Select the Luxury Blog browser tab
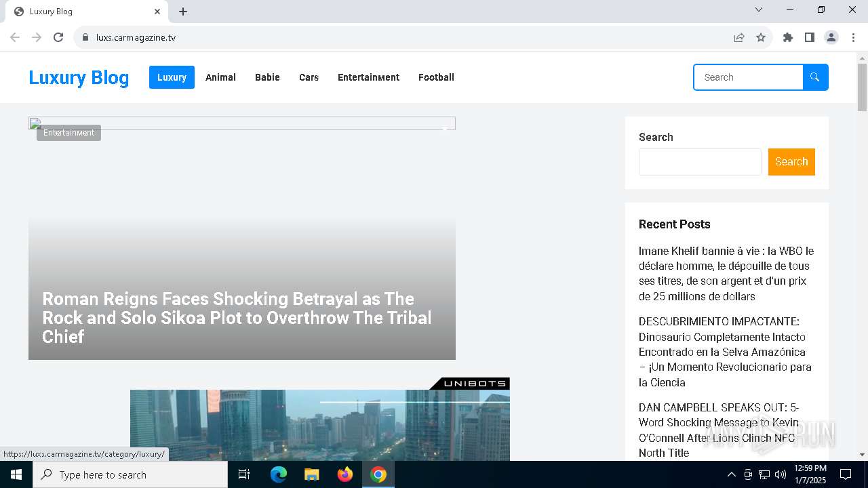The height and width of the screenshot is (488, 868). (x=86, y=12)
